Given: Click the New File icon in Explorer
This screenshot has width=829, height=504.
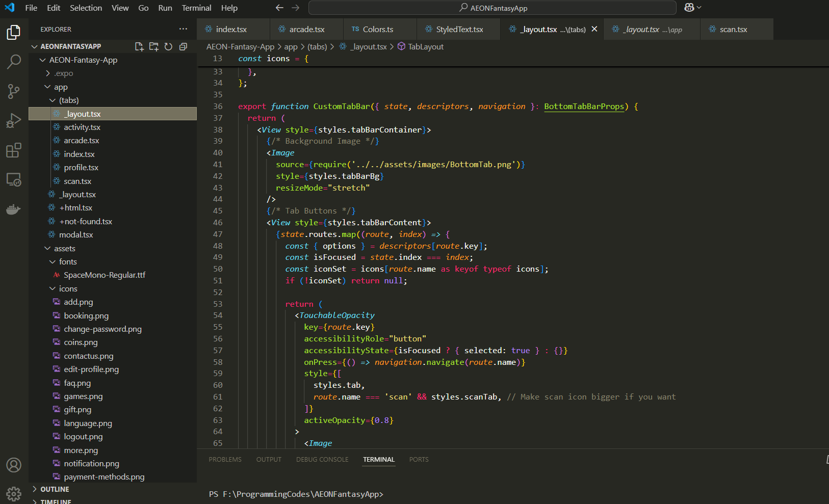Looking at the screenshot, I should pyautogui.click(x=139, y=46).
